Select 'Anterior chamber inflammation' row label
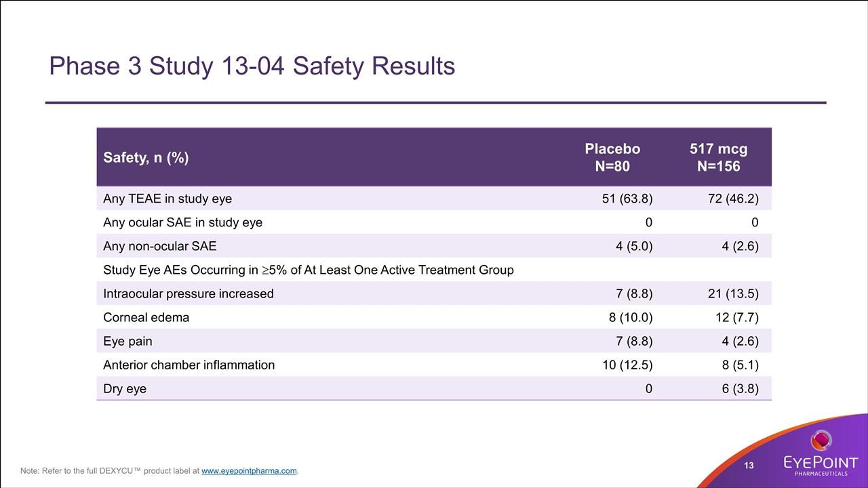The image size is (868, 488). 189,365
